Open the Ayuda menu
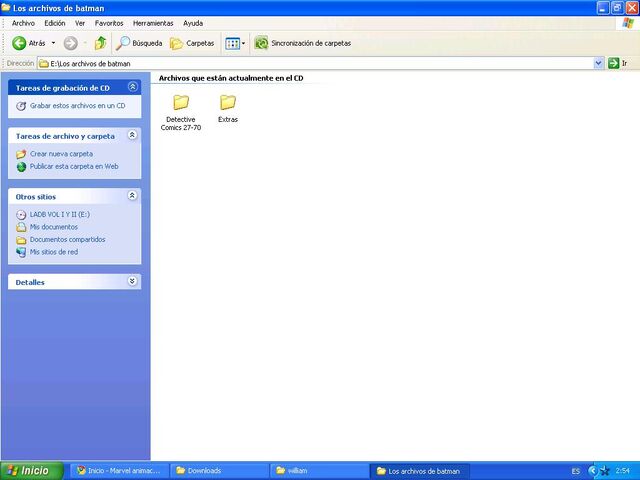 pyautogui.click(x=193, y=23)
